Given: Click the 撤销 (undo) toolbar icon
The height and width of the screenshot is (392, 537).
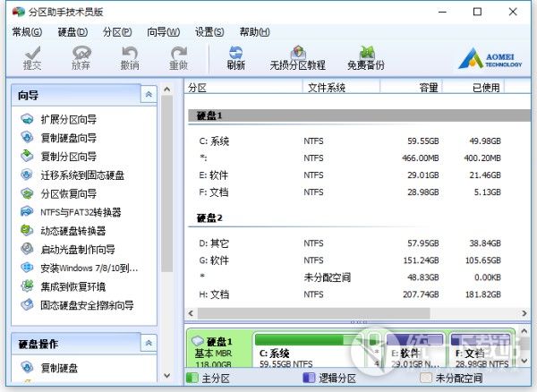Looking at the screenshot, I should click(x=130, y=53).
